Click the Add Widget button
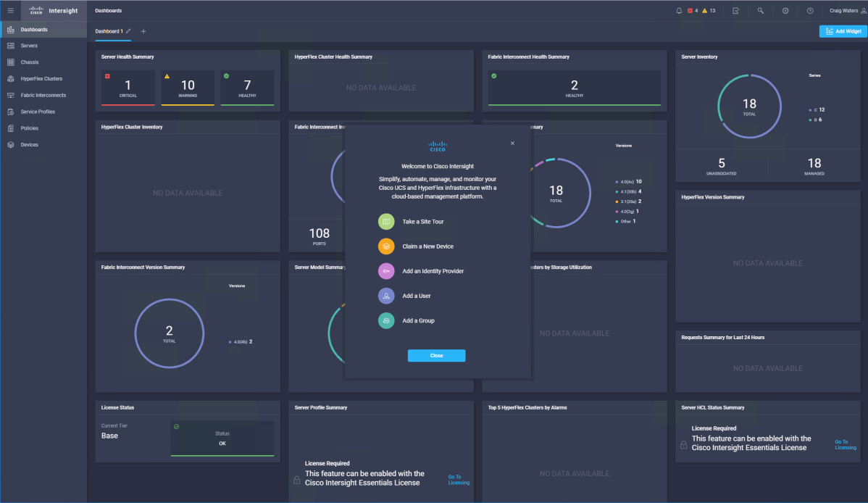The width and height of the screenshot is (868, 503). coord(842,30)
